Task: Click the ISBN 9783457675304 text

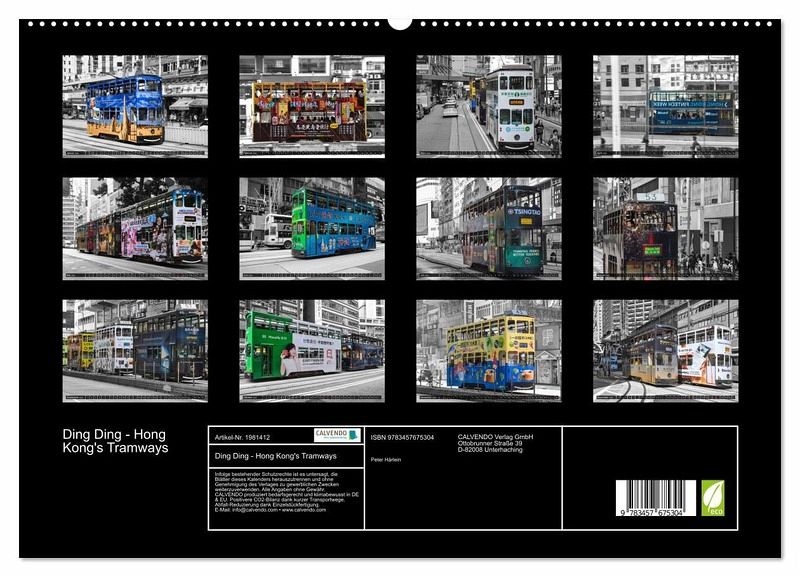Action: click(x=402, y=437)
